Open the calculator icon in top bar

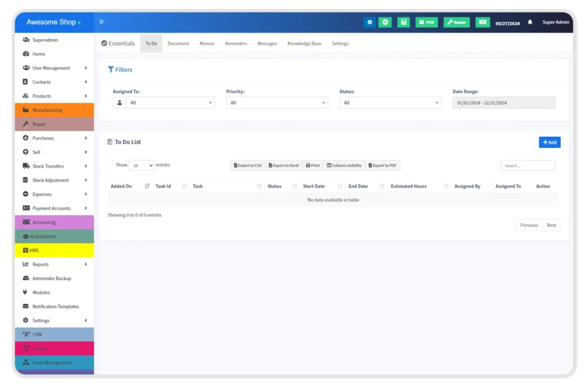[x=404, y=22]
